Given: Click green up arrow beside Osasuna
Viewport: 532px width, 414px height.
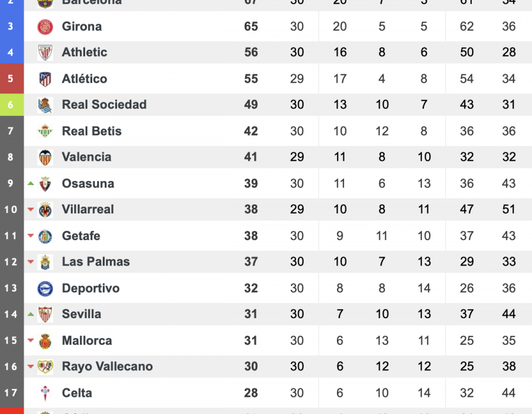Looking at the screenshot, I should 31,183.
